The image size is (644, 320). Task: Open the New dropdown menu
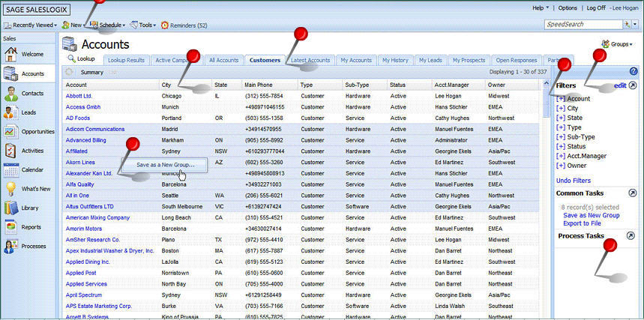click(73, 25)
